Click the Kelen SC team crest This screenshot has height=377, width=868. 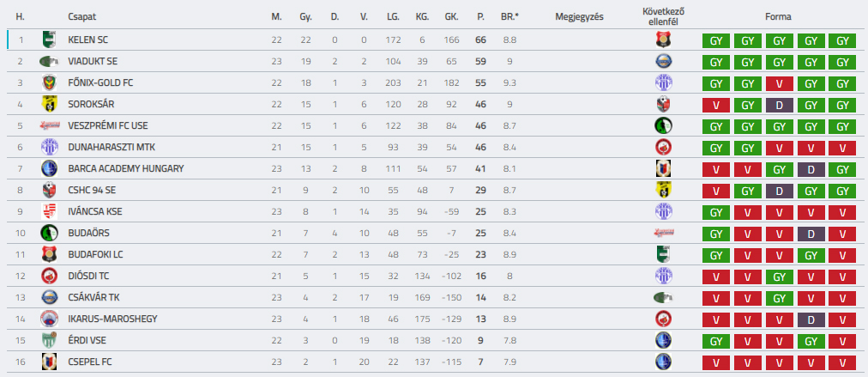click(x=49, y=40)
